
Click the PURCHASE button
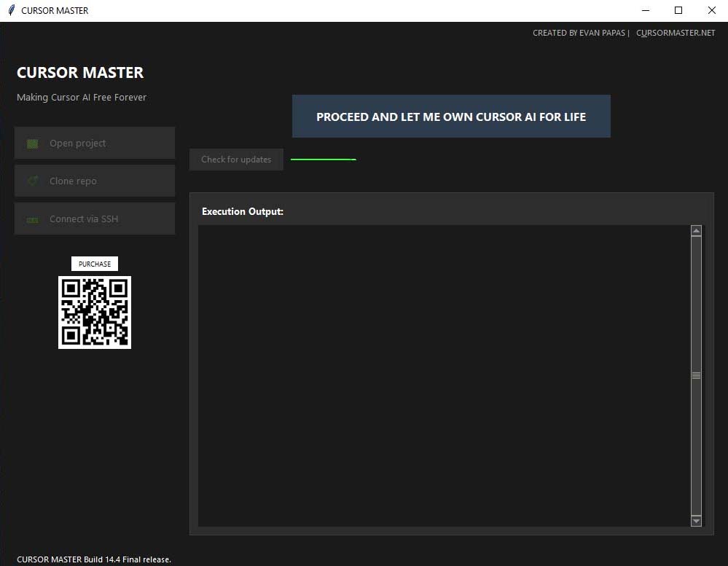95,264
